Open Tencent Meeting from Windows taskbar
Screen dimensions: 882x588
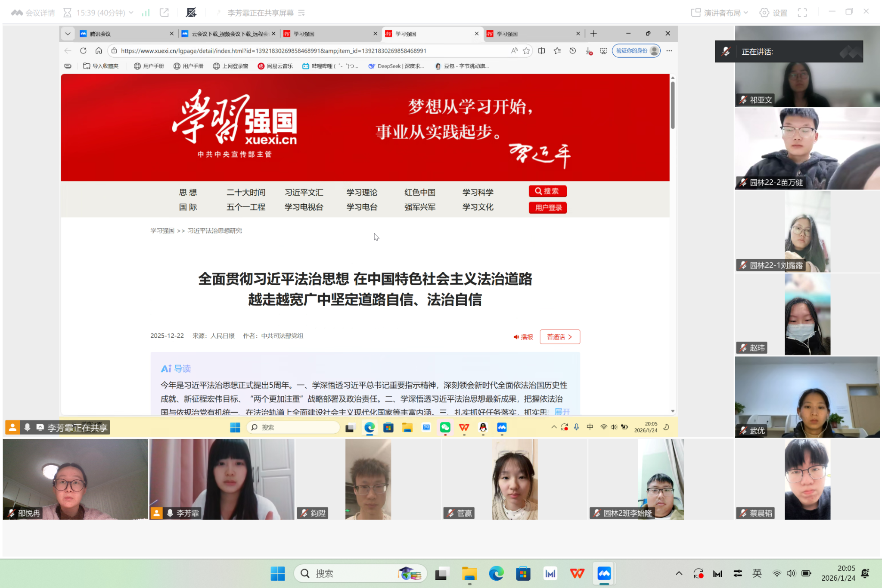tap(604, 573)
